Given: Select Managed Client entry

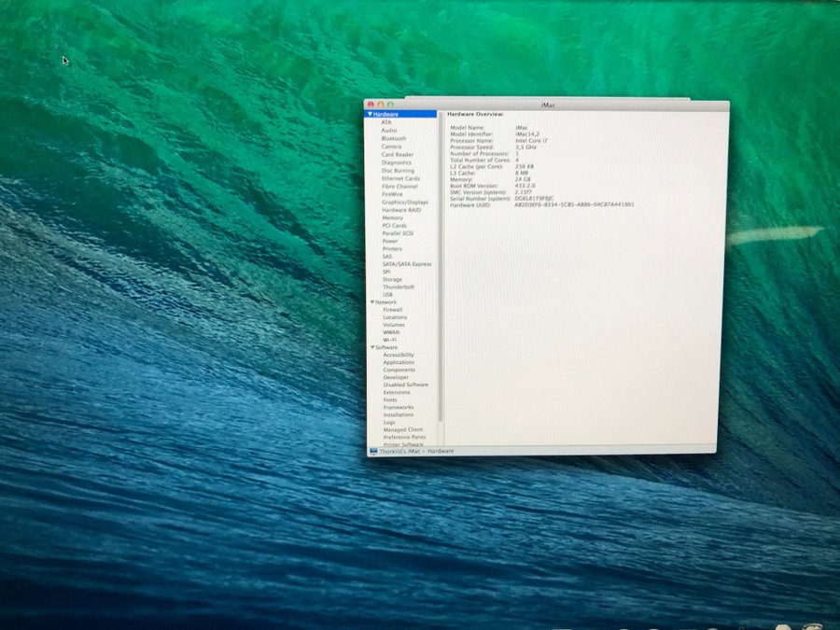Looking at the screenshot, I should (x=403, y=429).
